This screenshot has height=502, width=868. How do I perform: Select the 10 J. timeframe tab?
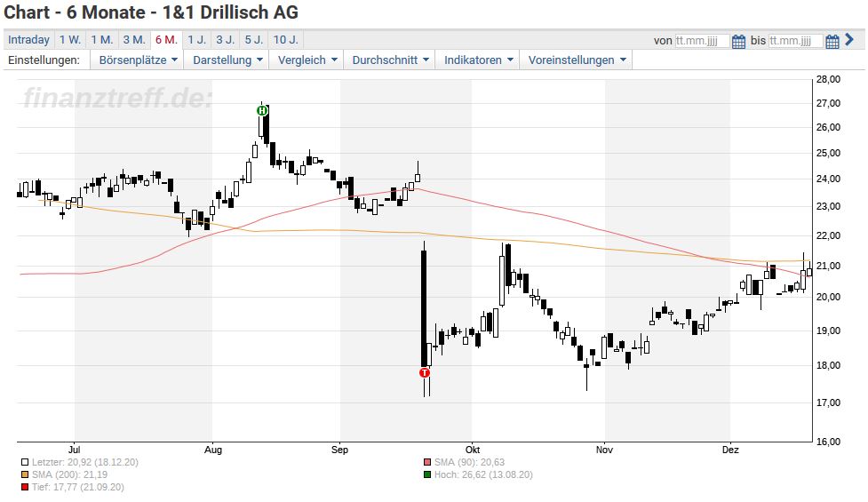pyautogui.click(x=286, y=40)
